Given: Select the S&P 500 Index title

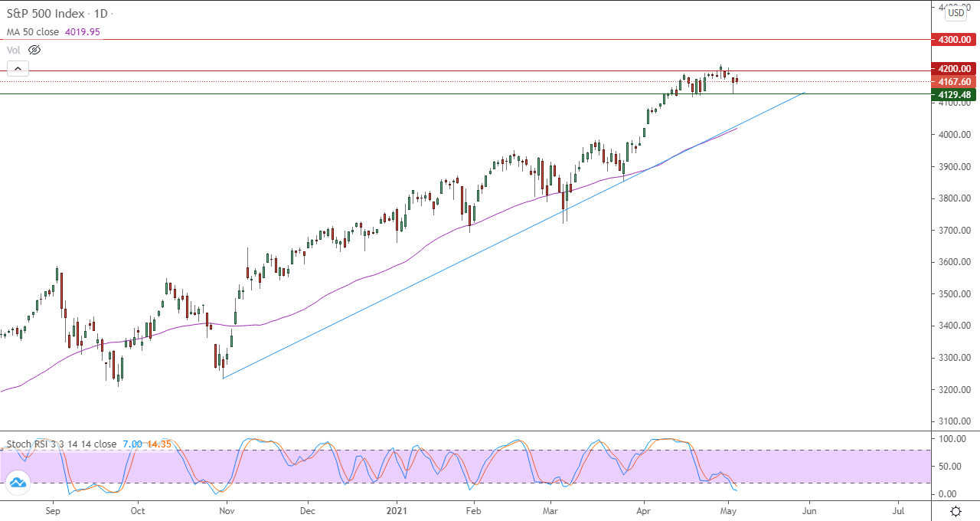Looking at the screenshot, I should coord(47,15).
